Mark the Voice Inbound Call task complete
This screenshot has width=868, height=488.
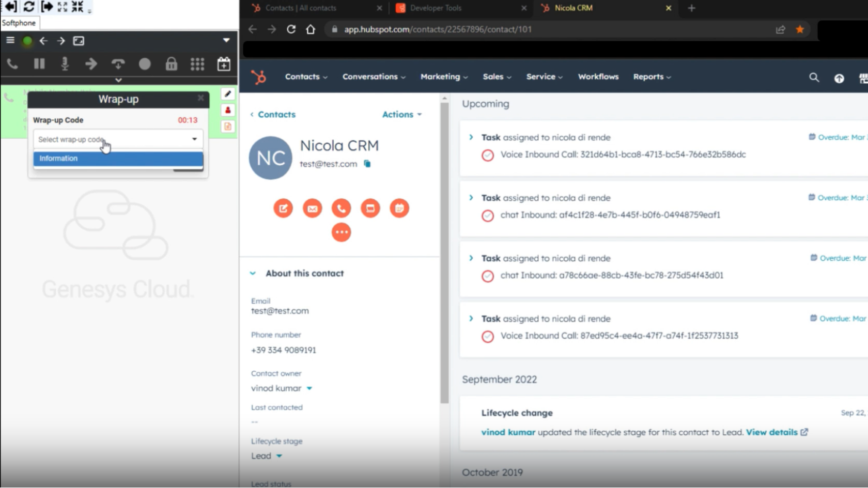pos(488,155)
